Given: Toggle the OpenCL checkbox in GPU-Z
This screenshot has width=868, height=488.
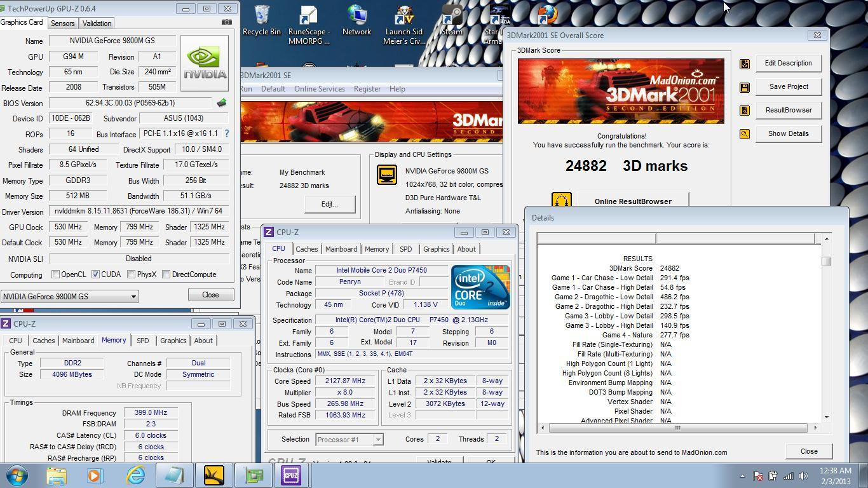Looking at the screenshot, I should click(55, 274).
